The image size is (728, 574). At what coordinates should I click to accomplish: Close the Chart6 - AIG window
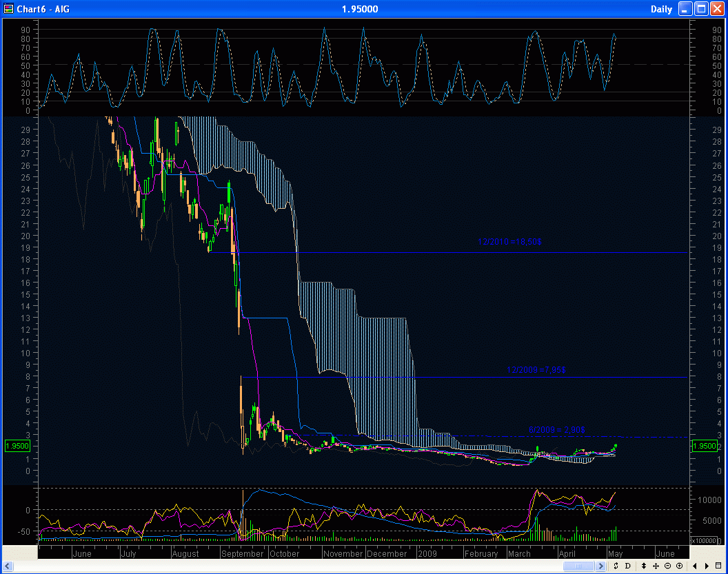[x=717, y=8]
